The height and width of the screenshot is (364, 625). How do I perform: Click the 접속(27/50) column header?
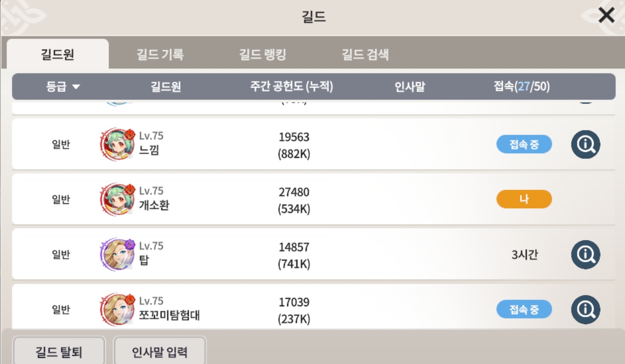(521, 87)
